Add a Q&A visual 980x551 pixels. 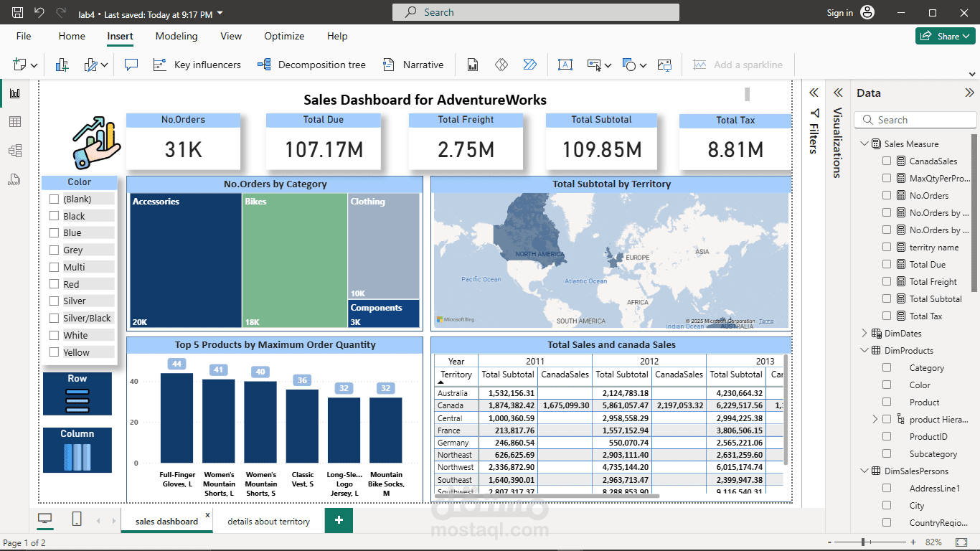click(131, 65)
